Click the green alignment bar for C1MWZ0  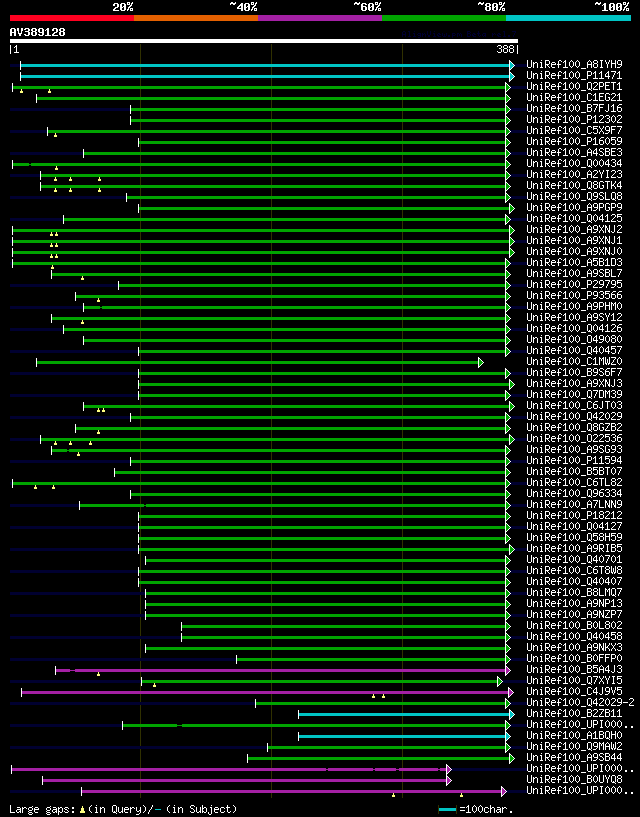260,363
